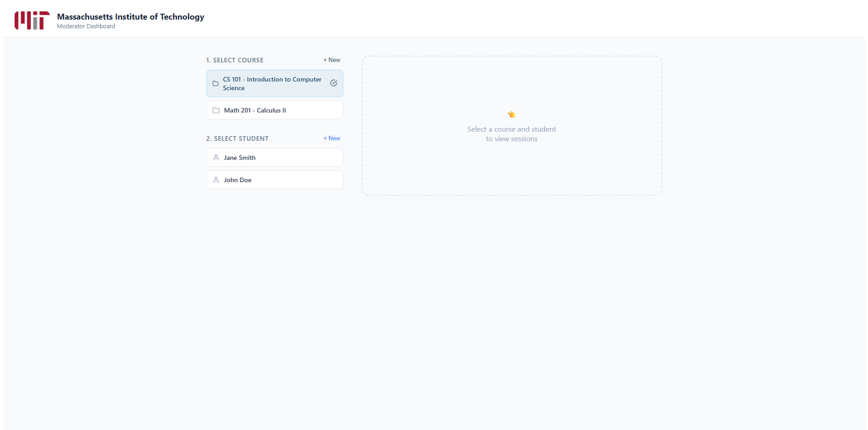Click the MIT logo in the header
The width and height of the screenshot is (868, 430).
pos(31,19)
